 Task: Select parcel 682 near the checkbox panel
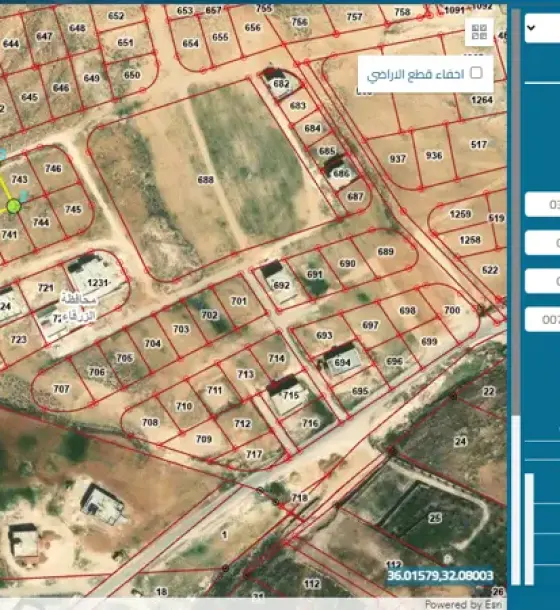pyautogui.click(x=281, y=84)
